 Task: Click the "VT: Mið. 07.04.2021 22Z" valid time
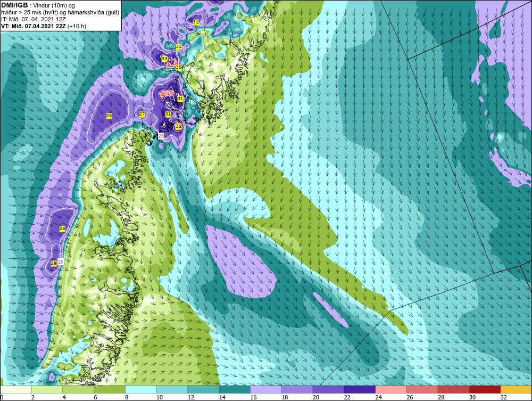tap(34, 26)
